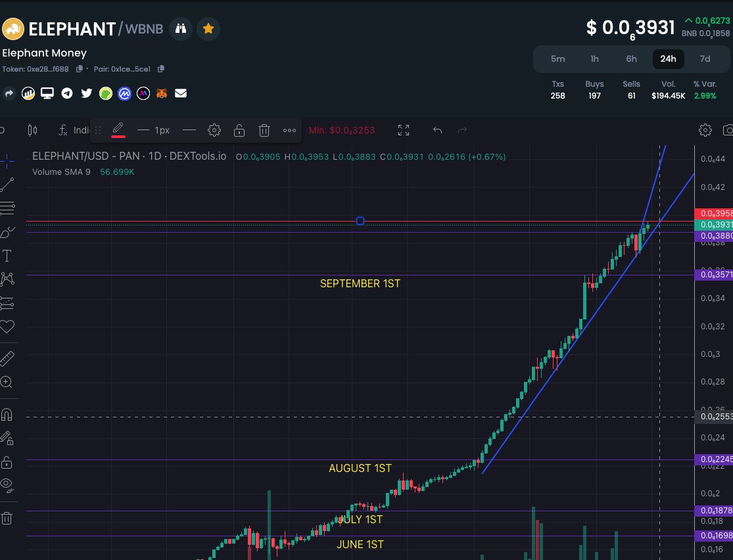
Task: Select the ruler measure tool
Action: [7, 358]
